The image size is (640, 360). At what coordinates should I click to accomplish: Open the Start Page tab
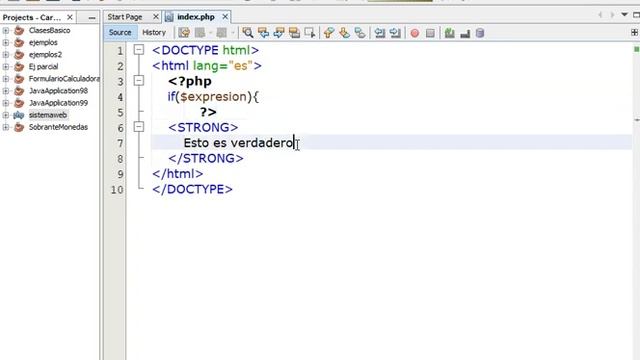pos(125,17)
